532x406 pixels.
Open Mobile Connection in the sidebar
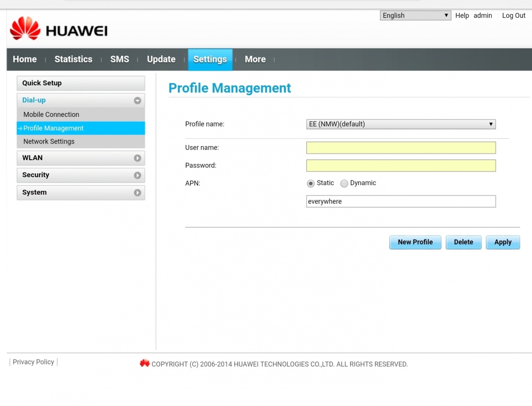[81, 114]
